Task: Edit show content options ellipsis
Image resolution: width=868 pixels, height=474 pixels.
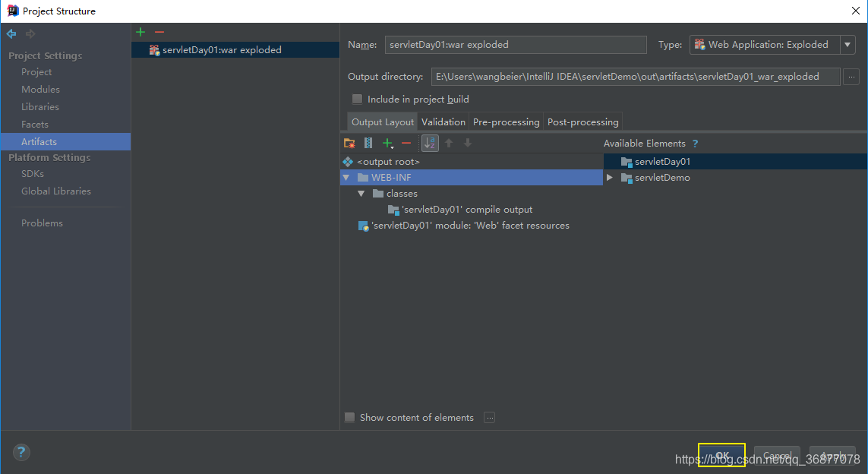Action: (x=489, y=418)
